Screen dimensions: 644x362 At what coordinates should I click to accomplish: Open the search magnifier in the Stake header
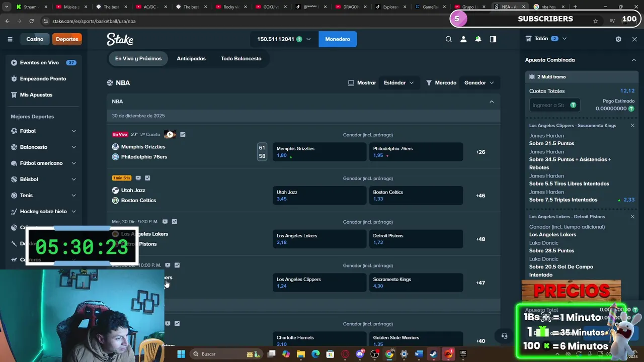(449, 39)
